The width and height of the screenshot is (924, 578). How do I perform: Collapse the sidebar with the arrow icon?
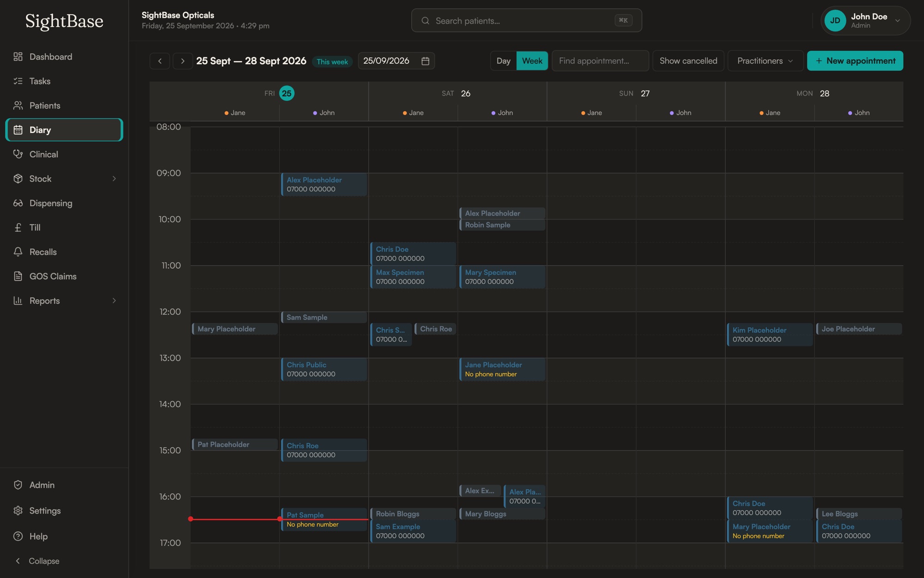(x=18, y=561)
